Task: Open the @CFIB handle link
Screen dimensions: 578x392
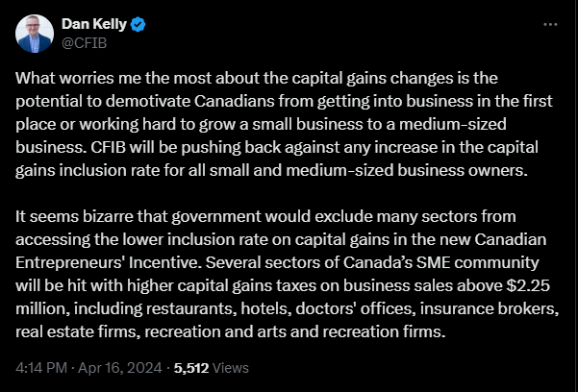Action: [83, 41]
